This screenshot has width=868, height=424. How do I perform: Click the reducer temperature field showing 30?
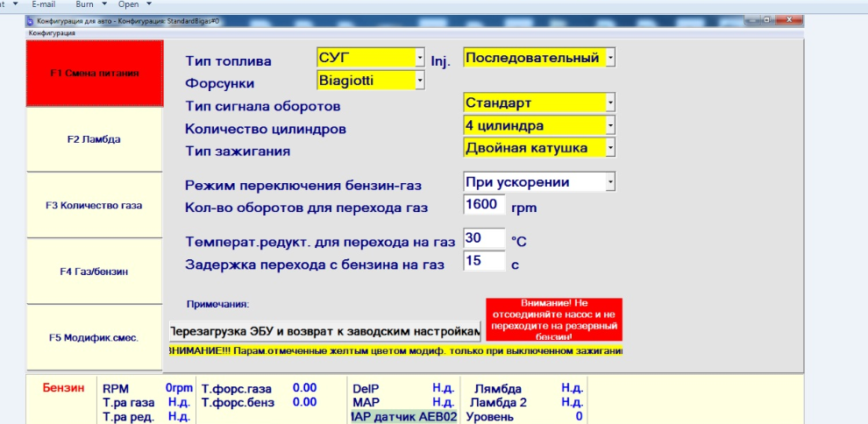point(484,238)
